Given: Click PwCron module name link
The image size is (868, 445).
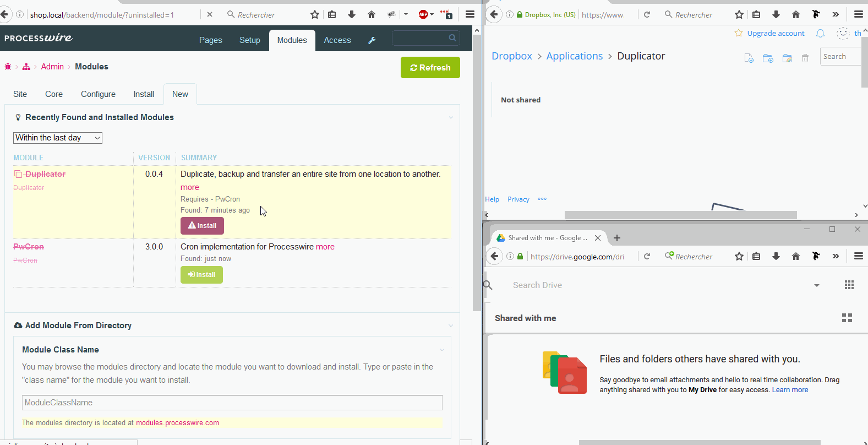Looking at the screenshot, I should click(29, 247).
